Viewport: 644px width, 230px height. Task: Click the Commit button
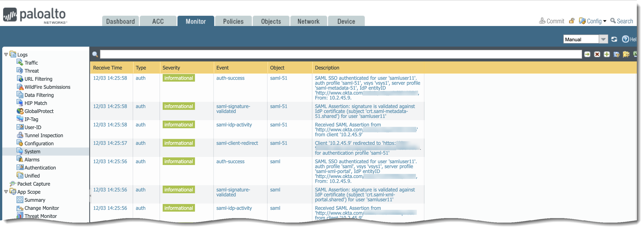[x=552, y=21]
